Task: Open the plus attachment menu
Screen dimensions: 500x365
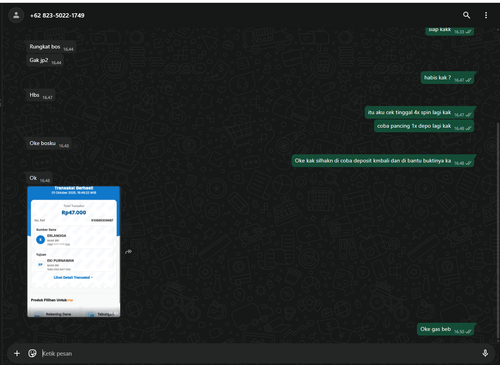Action: pos(17,353)
